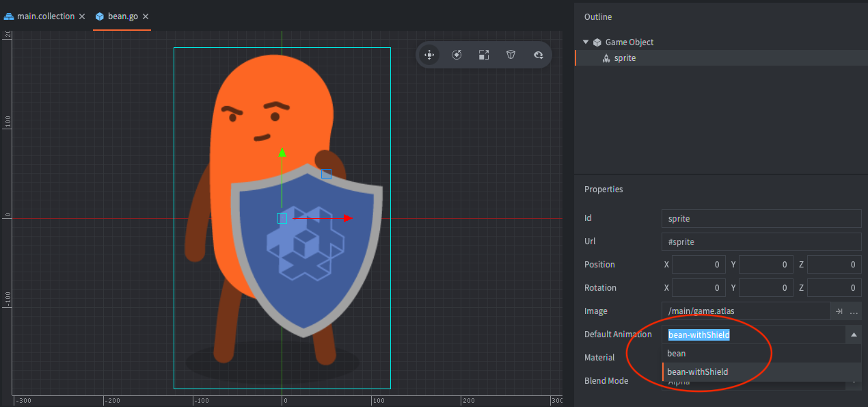Open the camera rotation tool options

coord(539,55)
